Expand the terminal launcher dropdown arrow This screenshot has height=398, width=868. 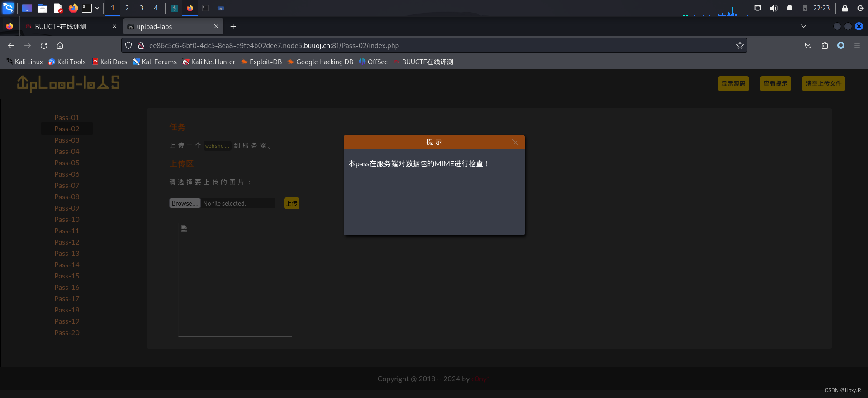coord(97,8)
